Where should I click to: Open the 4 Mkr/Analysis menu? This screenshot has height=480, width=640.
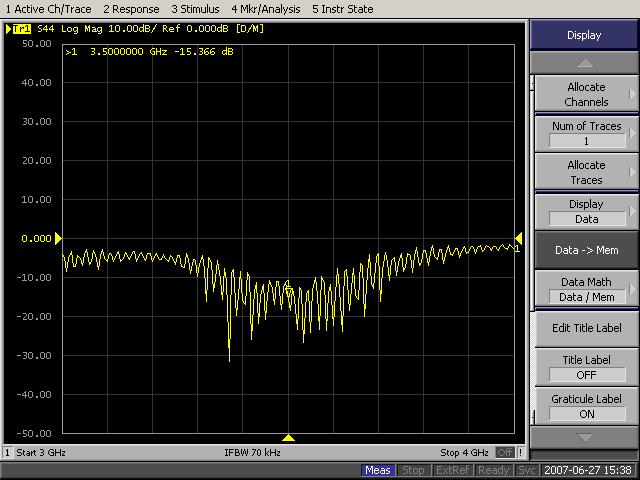266,9
